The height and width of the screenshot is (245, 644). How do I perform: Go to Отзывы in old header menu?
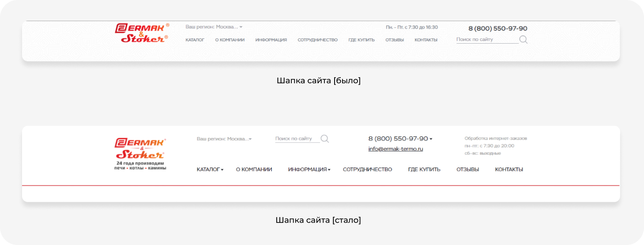pyautogui.click(x=394, y=40)
